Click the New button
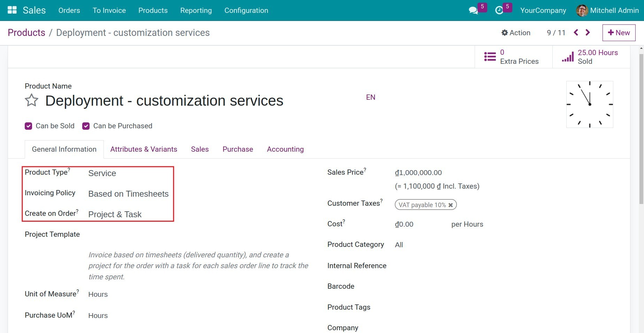Screen dimensions: 644x333 [x=619, y=32]
